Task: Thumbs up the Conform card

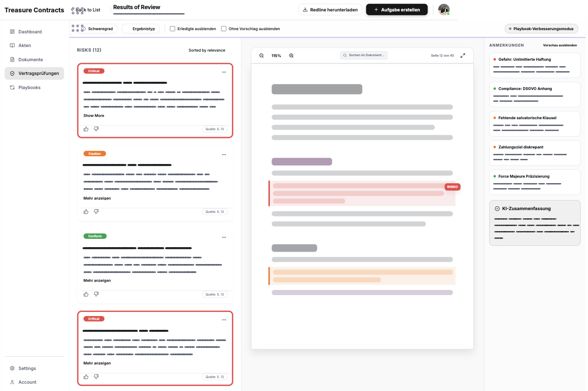Action: click(86, 294)
